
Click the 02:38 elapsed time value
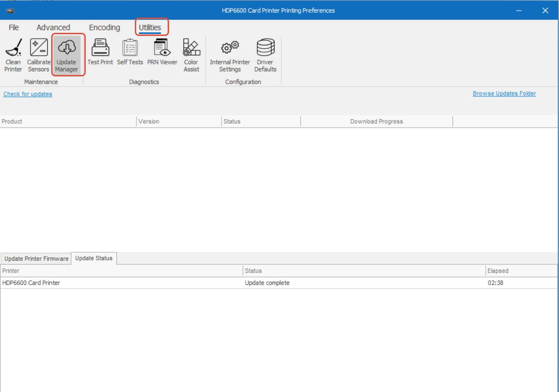[x=495, y=283]
